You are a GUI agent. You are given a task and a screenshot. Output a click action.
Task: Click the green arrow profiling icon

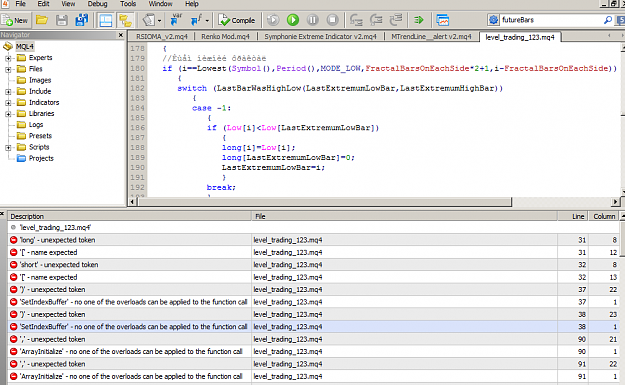pyautogui.click(x=419, y=20)
